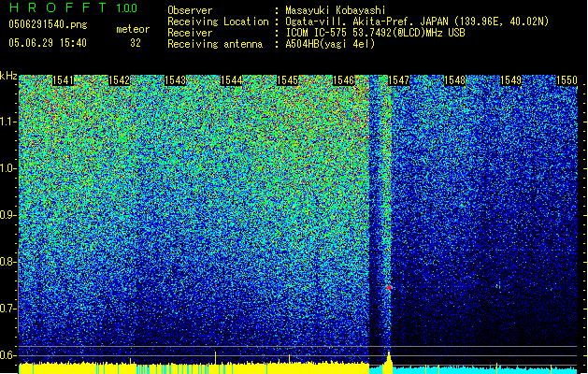Click the 1546 time marker

[x=343, y=80]
